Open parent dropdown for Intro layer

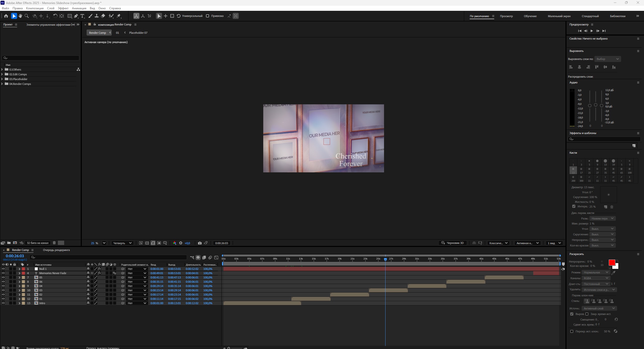point(137,303)
